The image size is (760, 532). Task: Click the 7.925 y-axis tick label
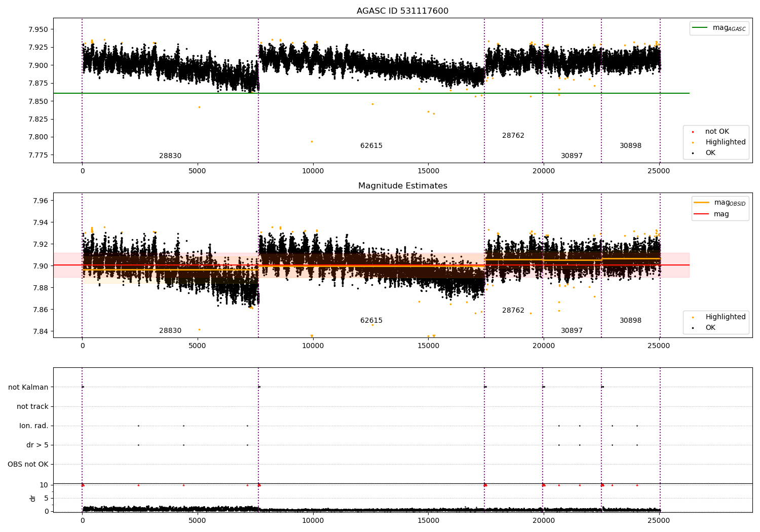tap(38, 47)
